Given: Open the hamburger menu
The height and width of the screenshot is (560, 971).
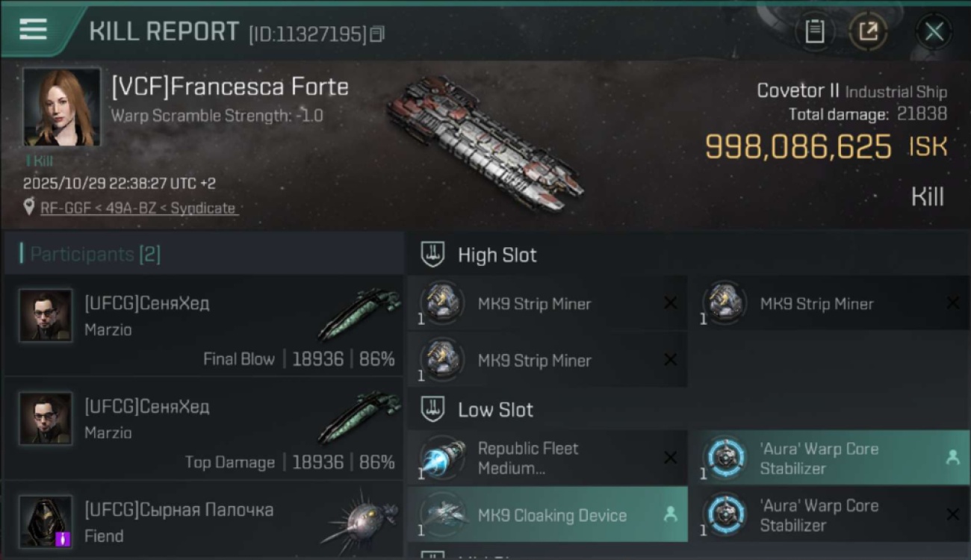Looking at the screenshot, I should point(33,29).
